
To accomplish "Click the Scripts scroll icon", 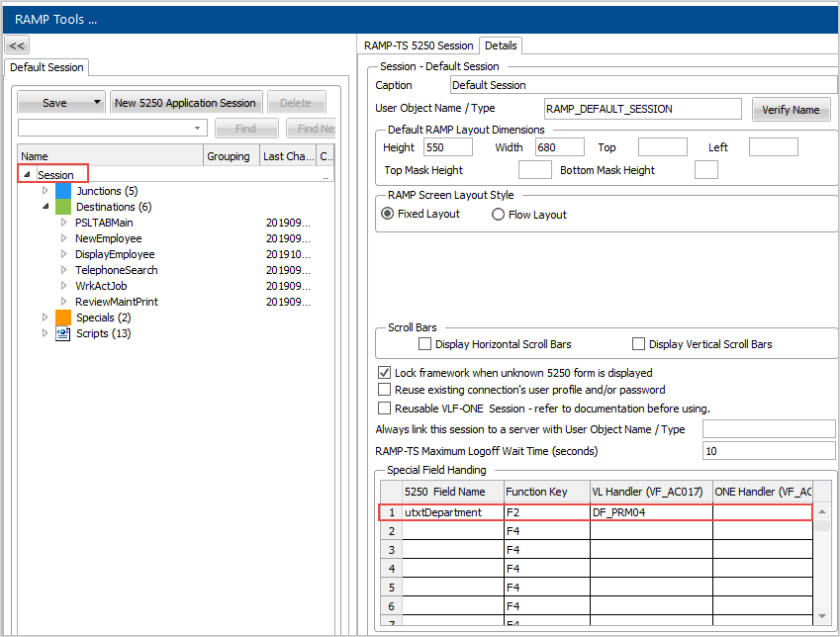I will pos(63,333).
